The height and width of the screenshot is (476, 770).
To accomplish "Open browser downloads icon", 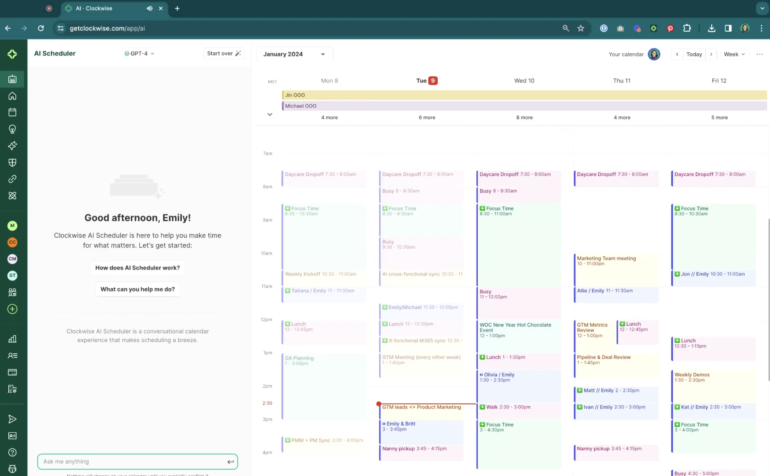I will (711, 28).
